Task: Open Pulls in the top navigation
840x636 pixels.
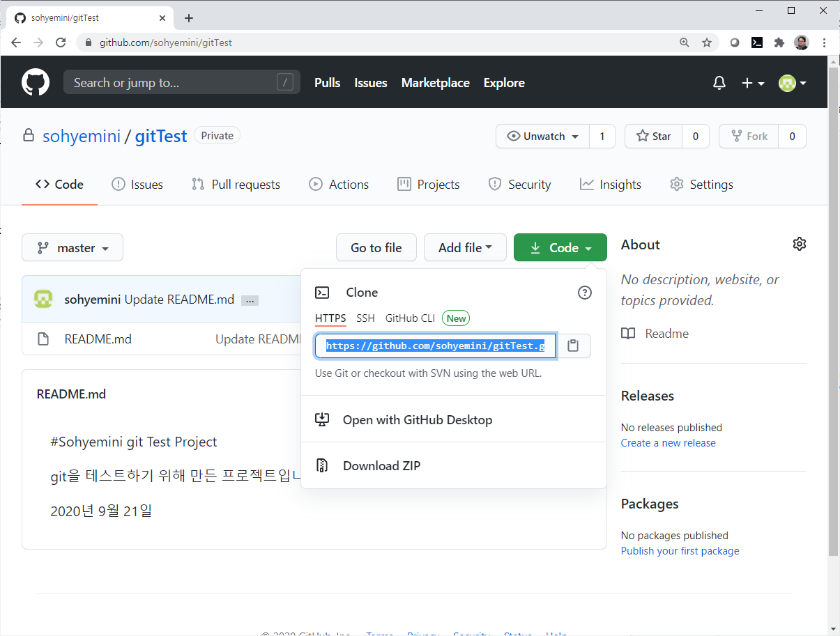Action: (x=327, y=83)
